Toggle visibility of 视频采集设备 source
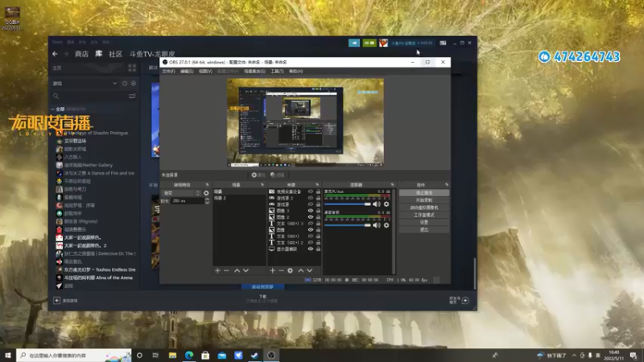 pos(311,191)
